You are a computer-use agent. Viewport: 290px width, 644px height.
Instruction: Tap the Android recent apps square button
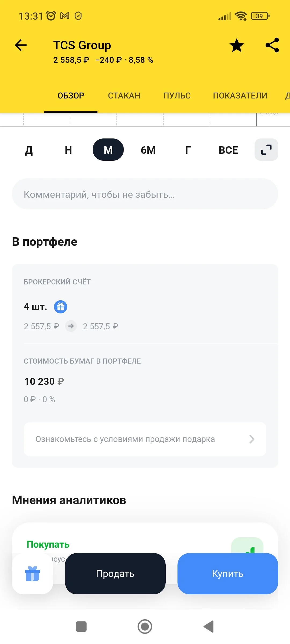[x=81, y=627]
